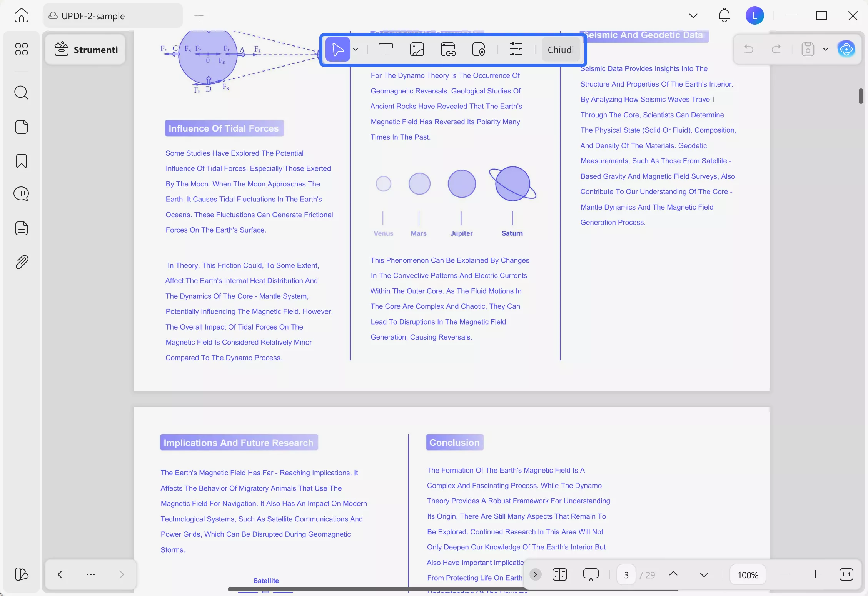Open the save options dropdown
The height and width of the screenshot is (596, 868).
coord(825,49)
